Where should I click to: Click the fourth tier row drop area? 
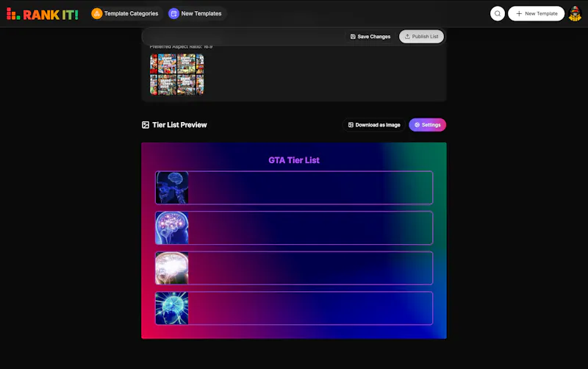coord(310,308)
